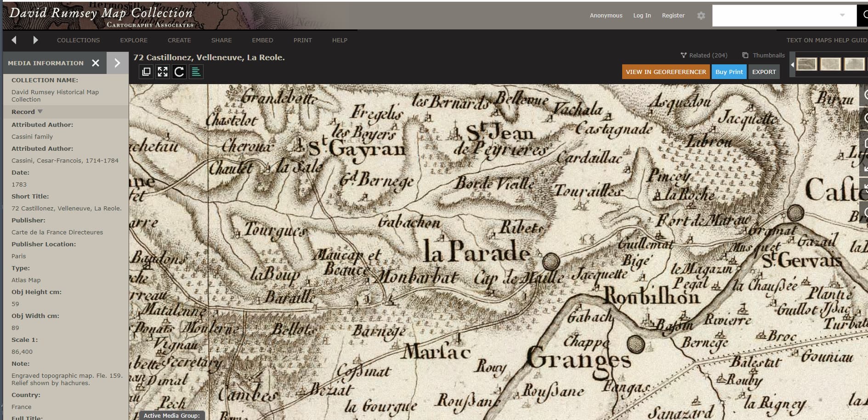
Task: Select the map title '72 Castillonez, Velleneuve, La Reole.'
Action: tap(209, 57)
